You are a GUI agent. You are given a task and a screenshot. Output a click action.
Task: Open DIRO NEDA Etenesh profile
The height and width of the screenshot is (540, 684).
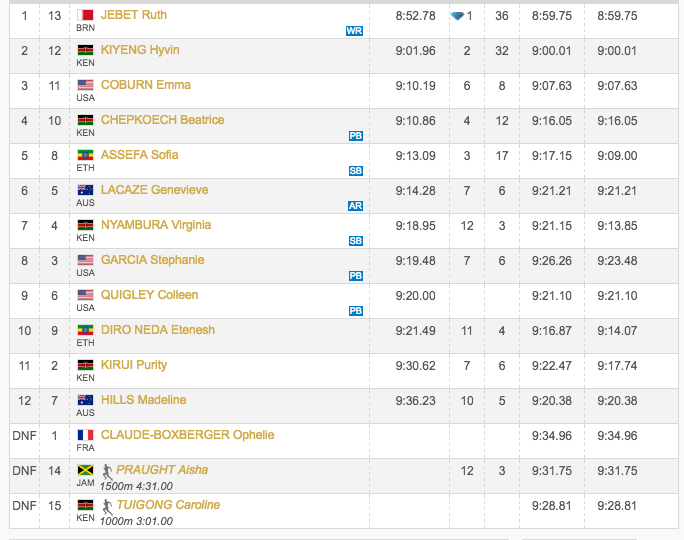click(x=158, y=330)
